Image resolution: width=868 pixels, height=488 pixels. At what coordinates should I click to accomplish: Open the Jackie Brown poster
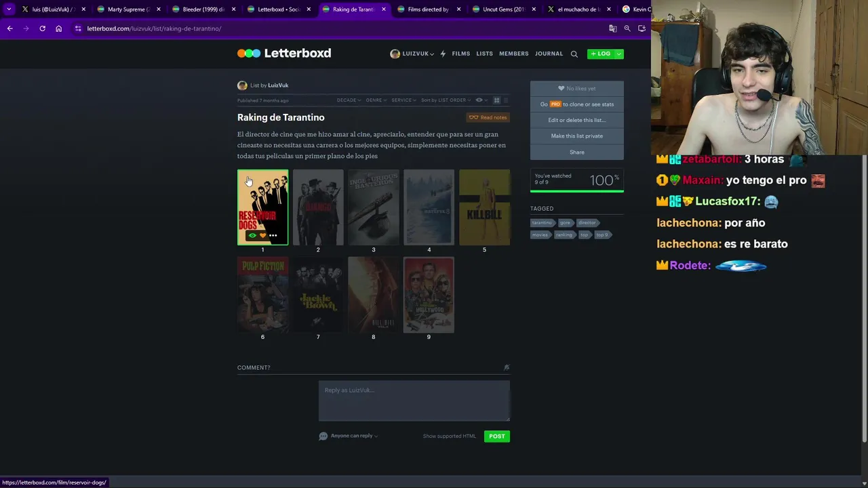coord(318,294)
